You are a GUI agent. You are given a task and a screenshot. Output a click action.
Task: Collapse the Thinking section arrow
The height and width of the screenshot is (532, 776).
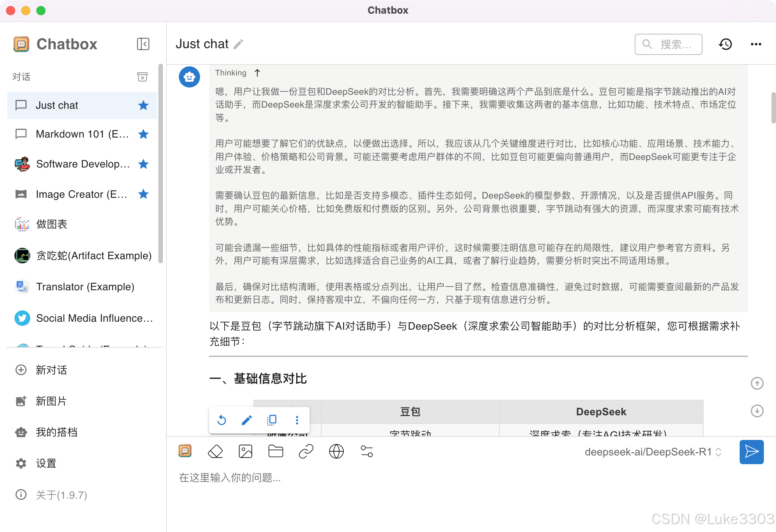[257, 73]
